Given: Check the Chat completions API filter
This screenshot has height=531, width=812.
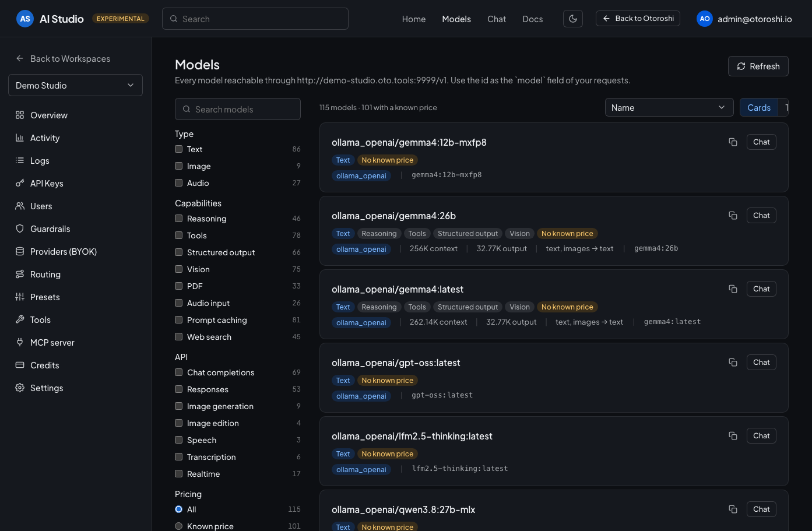Looking at the screenshot, I should [x=179, y=372].
